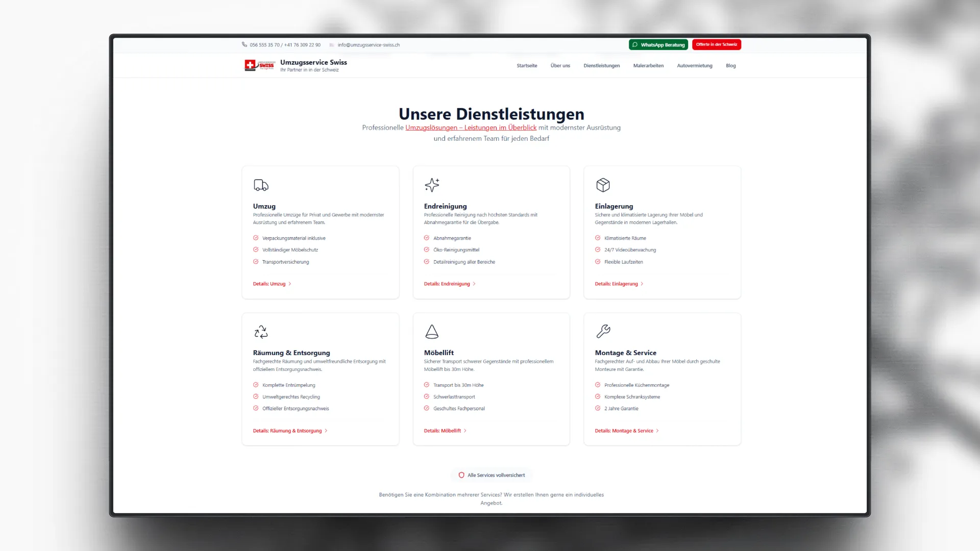Viewport: 980px width, 551px height.
Task: Click the Räumung & Entsorgung heading
Action: point(291,353)
